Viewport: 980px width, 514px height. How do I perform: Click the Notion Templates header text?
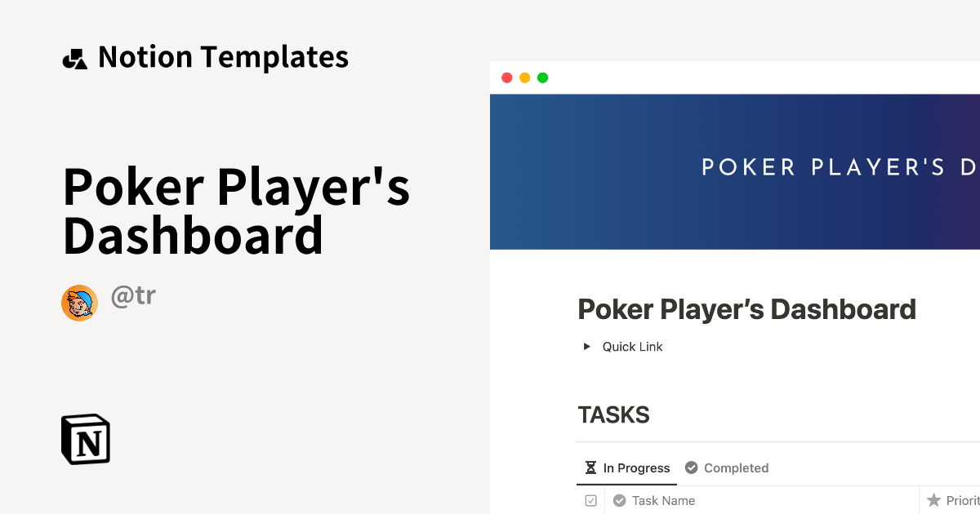point(223,55)
